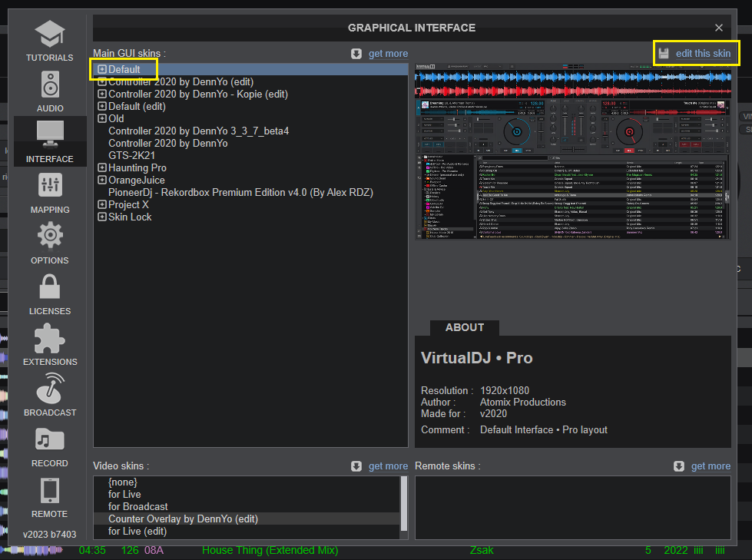This screenshot has height=560, width=752.
Task: Expand the Skin Lock skin entry
Action: coord(101,217)
